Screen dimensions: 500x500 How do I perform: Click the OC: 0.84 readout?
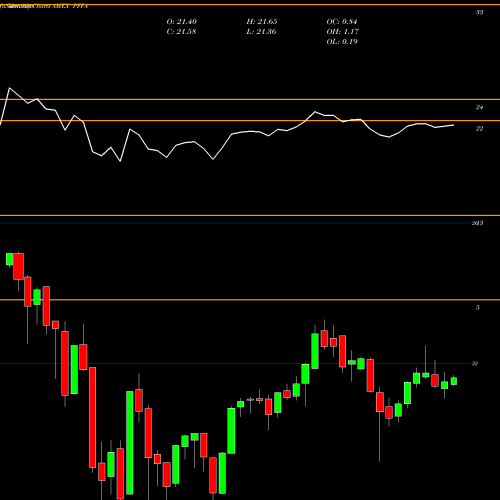click(342, 22)
